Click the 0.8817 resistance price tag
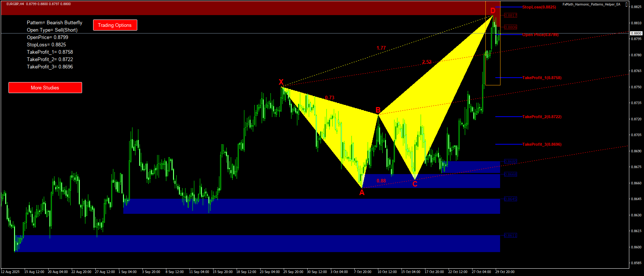644x276 pixels. coord(510,15)
